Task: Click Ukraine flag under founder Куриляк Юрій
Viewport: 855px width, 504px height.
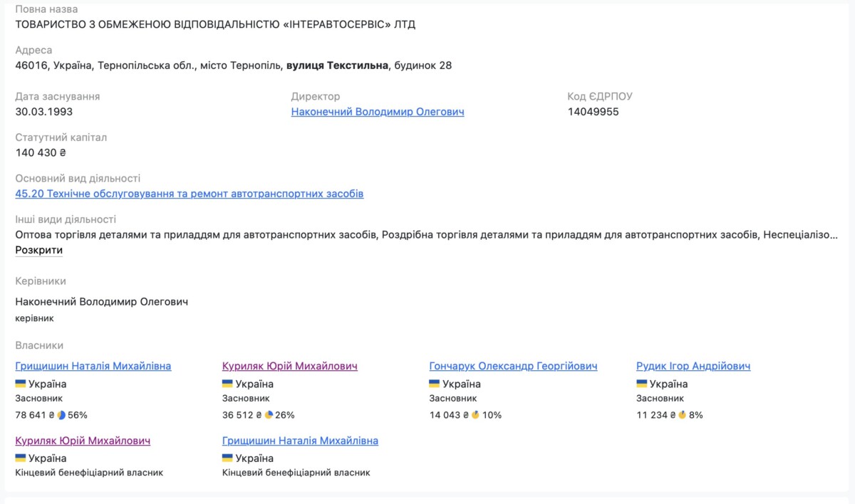Action: point(227,384)
